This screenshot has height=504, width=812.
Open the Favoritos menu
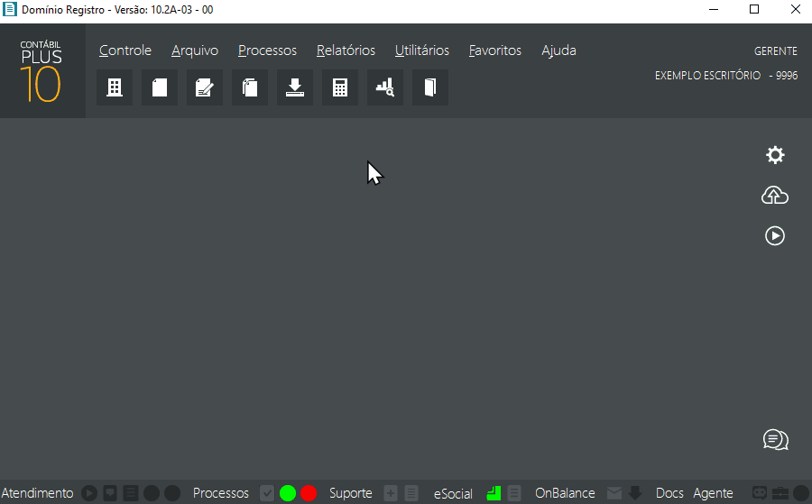495,50
